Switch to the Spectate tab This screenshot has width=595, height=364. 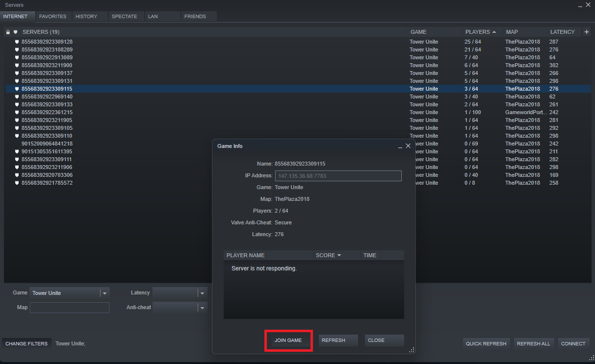click(x=126, y=17)
